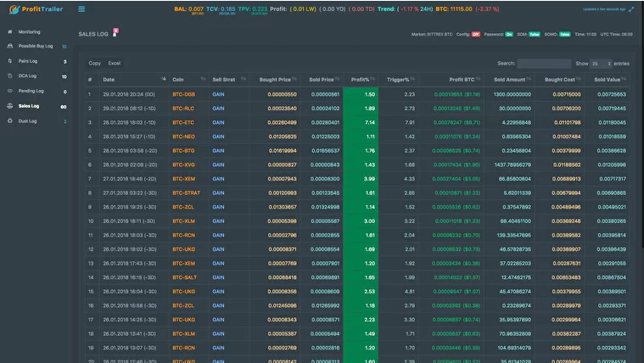644x363 pixels.
Task: Sort by Sold Value column header
Action: coord(607,80)
